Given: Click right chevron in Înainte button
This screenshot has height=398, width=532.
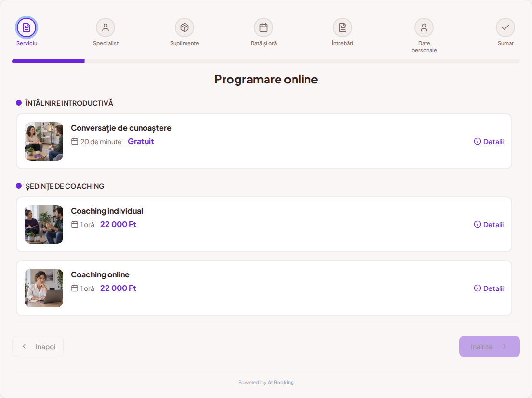Looking at the screenshot, I should tap(505, 346).
